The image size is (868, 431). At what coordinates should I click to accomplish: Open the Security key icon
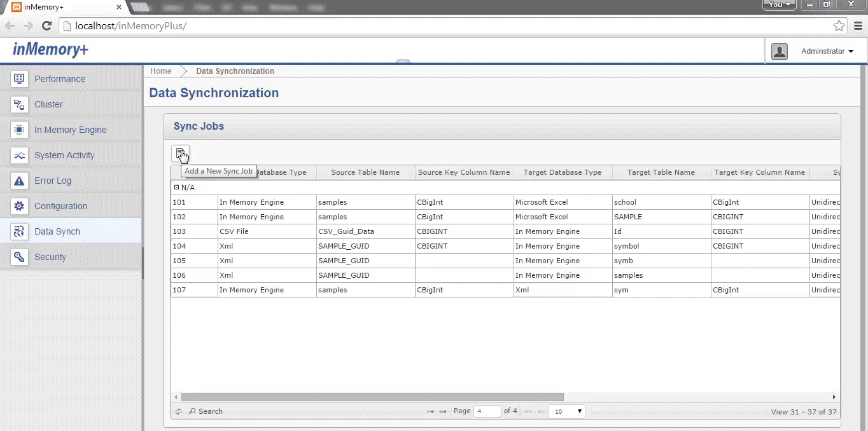pos(19,257)
